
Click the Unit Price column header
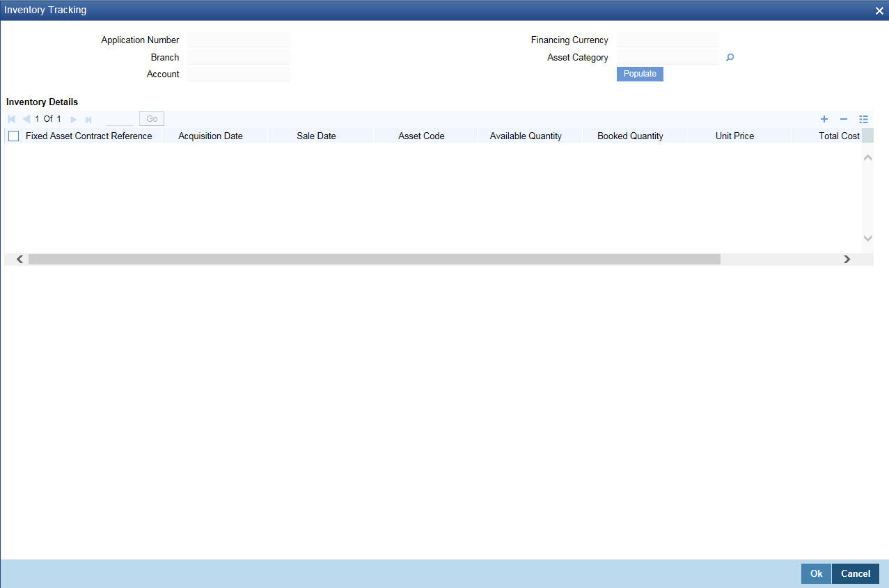734,136
